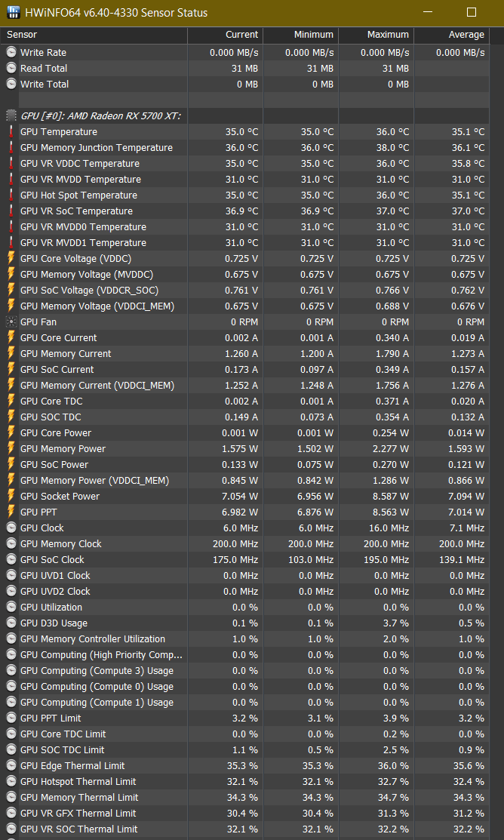Click the GPU VR SoC Temperature thermometer icon
Screen dimensions: 504x840
pos(11,211)
